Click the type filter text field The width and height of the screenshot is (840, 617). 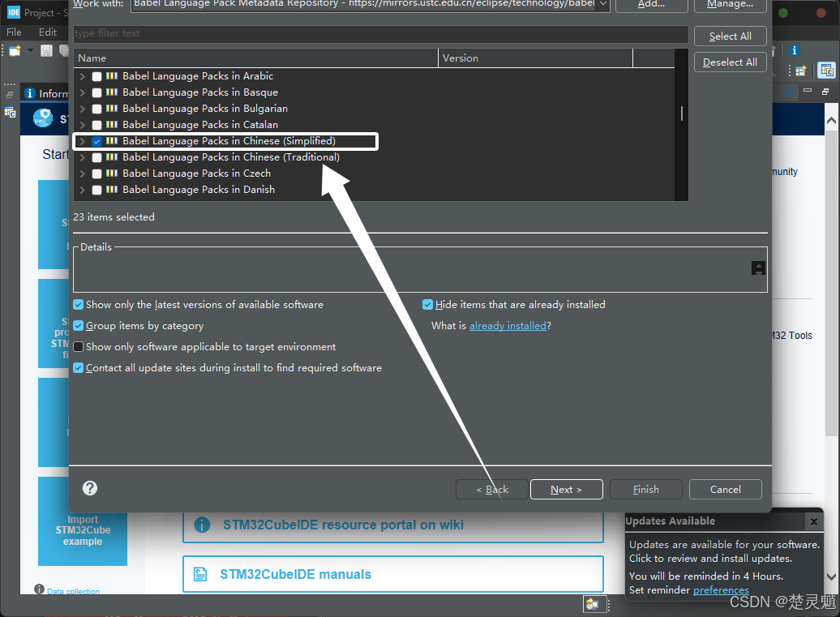(381, 34)
